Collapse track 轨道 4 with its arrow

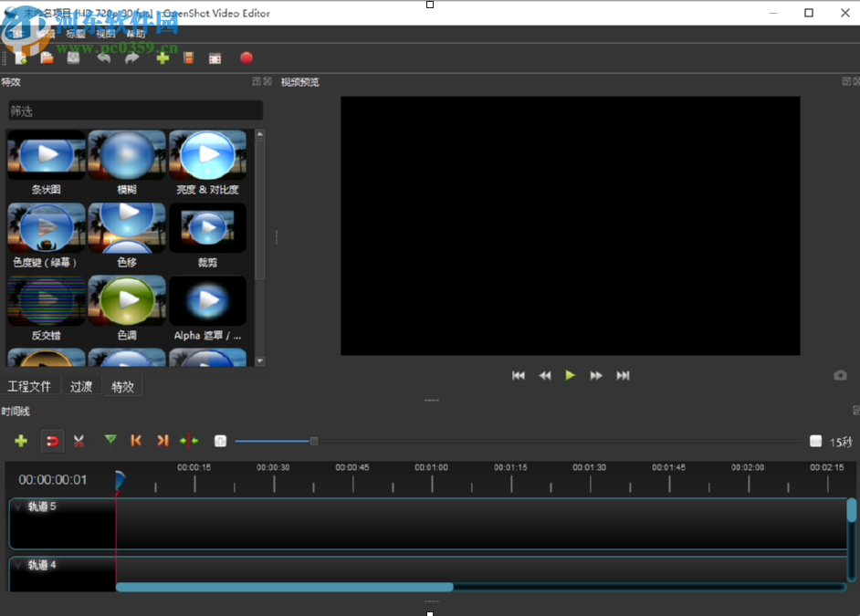tap(17, 565)
